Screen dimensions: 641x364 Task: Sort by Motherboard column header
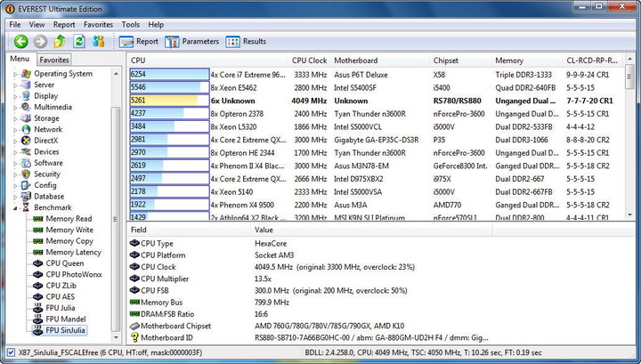tap(380, 61)
